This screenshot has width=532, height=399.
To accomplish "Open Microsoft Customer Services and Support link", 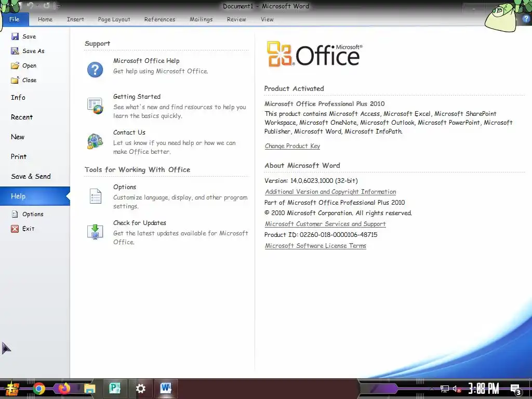I will click(325, 224).
